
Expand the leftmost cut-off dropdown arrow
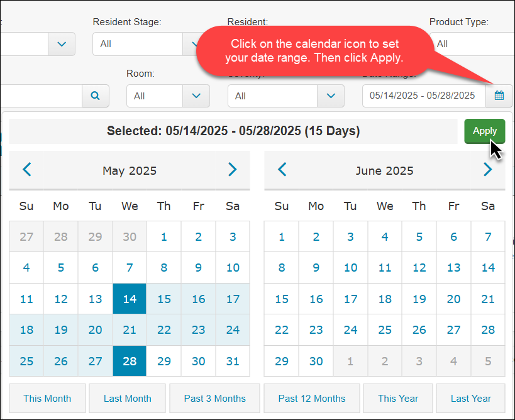tap(62, 44)
